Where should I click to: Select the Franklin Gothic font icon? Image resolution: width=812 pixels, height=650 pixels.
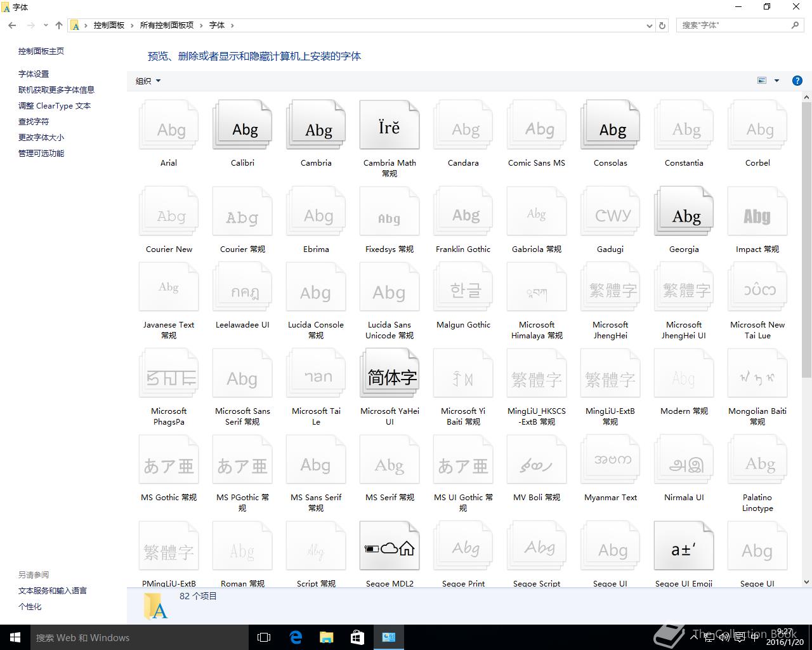point(463,211)
